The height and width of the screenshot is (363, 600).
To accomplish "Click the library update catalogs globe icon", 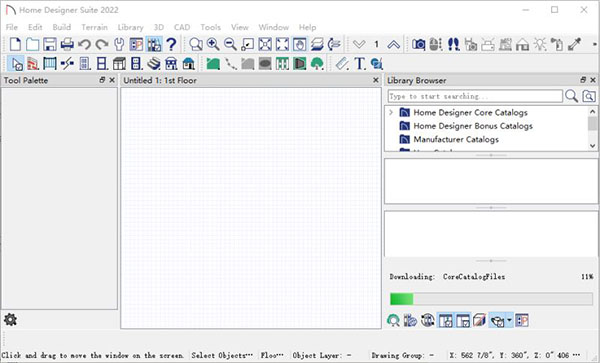I will pos(427,320).
